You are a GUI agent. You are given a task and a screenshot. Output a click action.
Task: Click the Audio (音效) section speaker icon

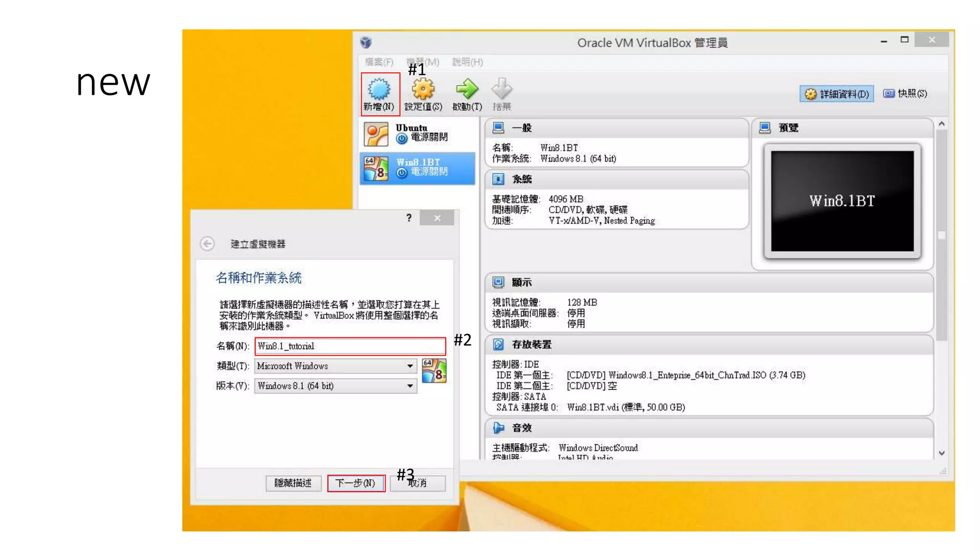498,428
